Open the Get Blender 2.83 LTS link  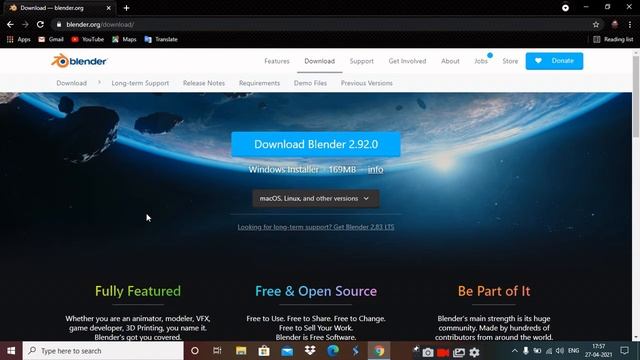(316, 227)
